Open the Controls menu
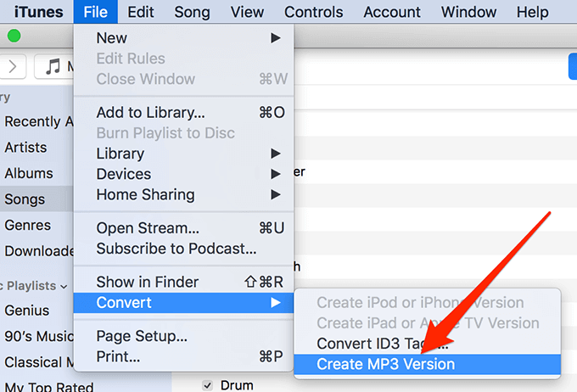577x392 pixels. (313, 12)
